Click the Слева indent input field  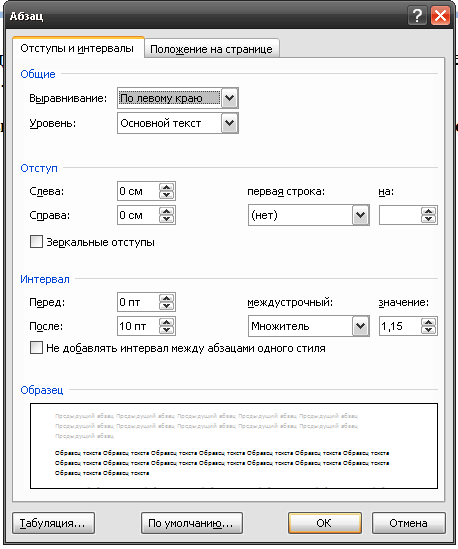pyautogui.click(x=138, y=191)
